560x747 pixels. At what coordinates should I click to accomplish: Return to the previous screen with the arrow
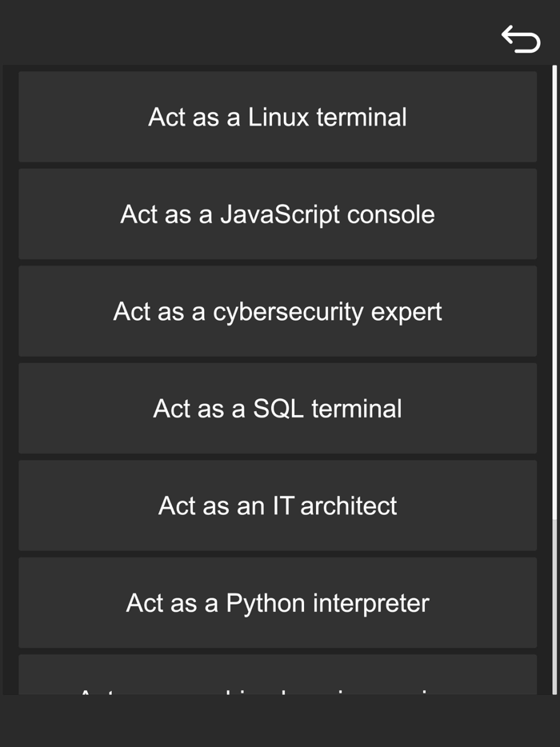(x=521, y=38)
